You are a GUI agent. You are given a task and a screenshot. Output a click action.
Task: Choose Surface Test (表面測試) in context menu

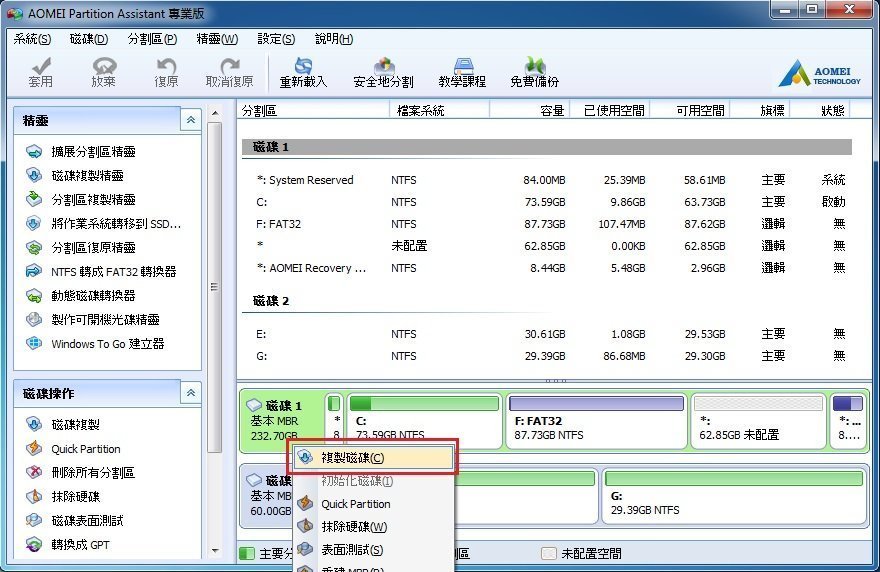[374, 550]
